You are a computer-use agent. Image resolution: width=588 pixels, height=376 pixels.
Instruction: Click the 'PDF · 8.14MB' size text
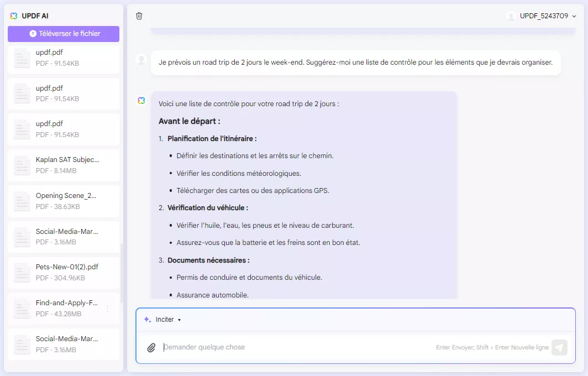point(56,170)
